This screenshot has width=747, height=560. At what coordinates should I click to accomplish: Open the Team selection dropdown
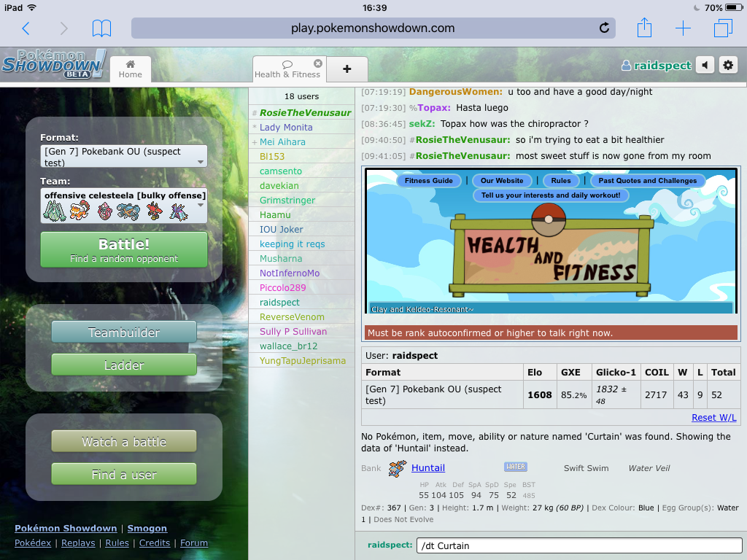[x=124, y=206]
